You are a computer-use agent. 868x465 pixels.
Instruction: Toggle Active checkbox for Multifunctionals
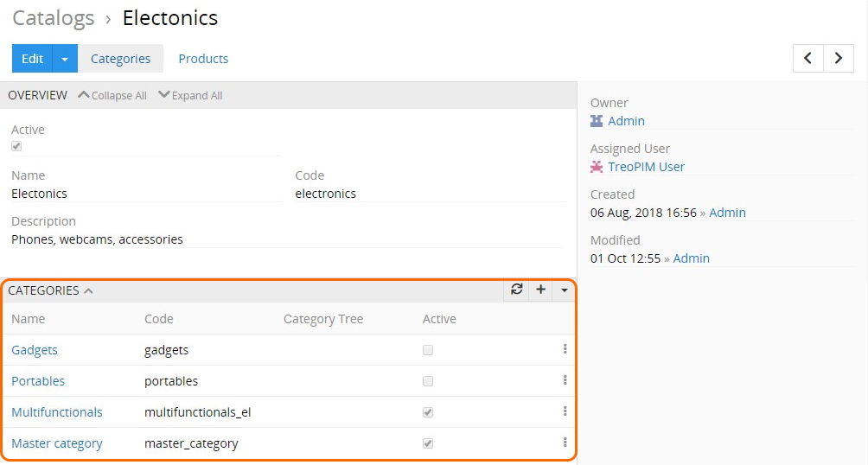(428, 412)
